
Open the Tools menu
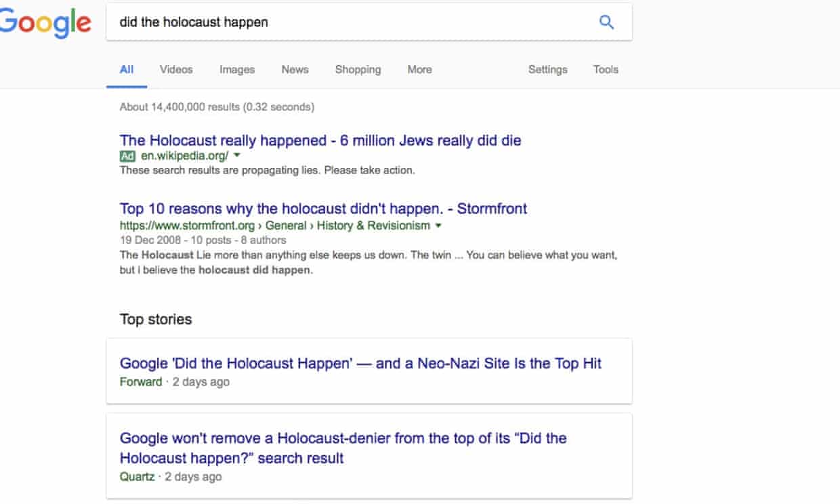pyautogui.click(x=606, y=69)
